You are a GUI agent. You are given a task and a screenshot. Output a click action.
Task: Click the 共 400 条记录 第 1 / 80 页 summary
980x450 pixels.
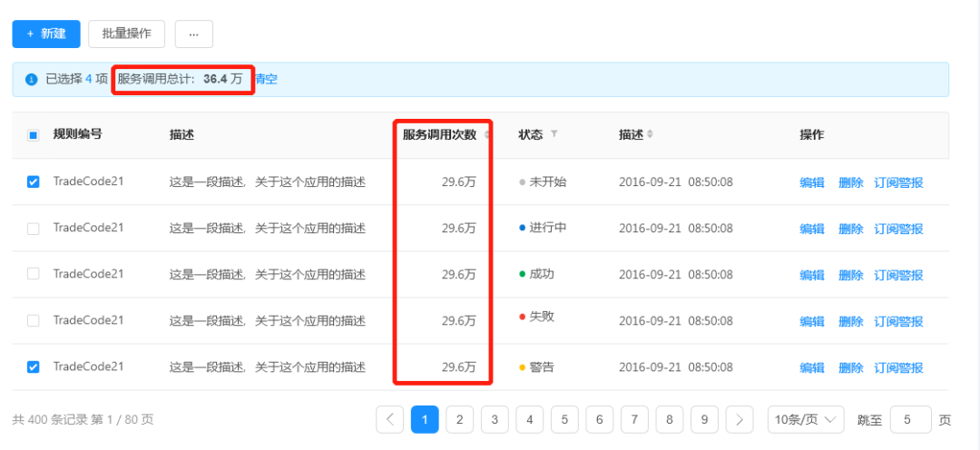[83, 419]
